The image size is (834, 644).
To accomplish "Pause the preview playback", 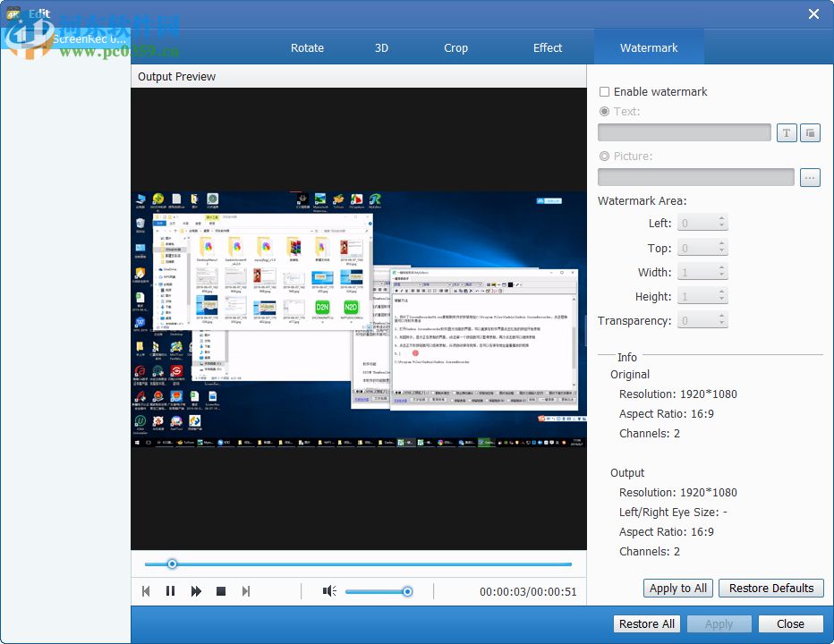I will (170, 590).
